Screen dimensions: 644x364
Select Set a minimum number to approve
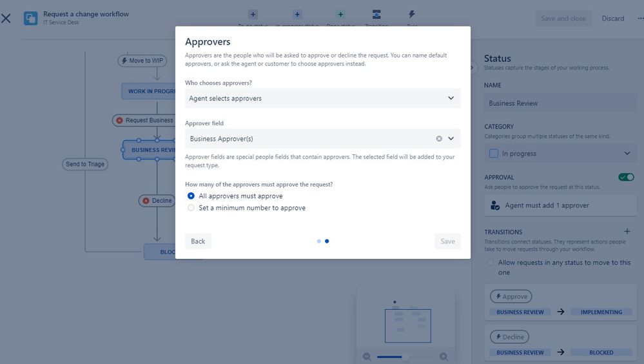click(191, 208)
